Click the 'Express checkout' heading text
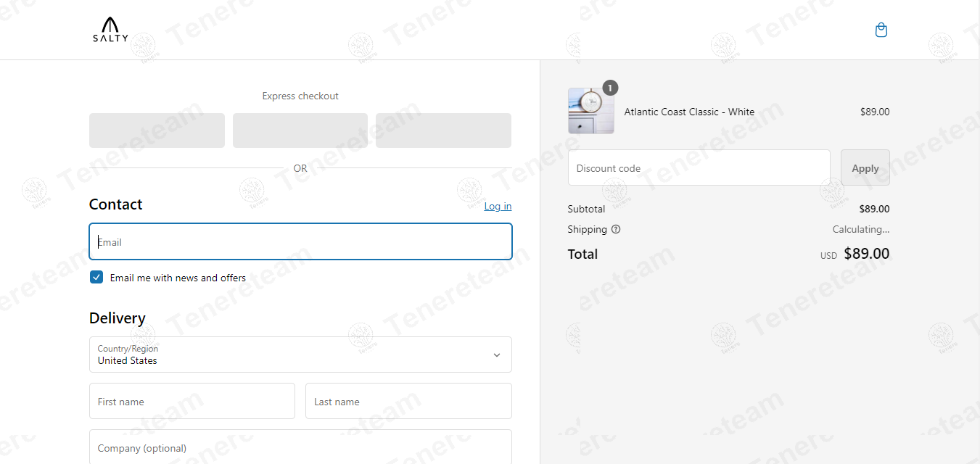Viewport: 980px width, 464px height. pyautogui.click(x=300, y=96)
